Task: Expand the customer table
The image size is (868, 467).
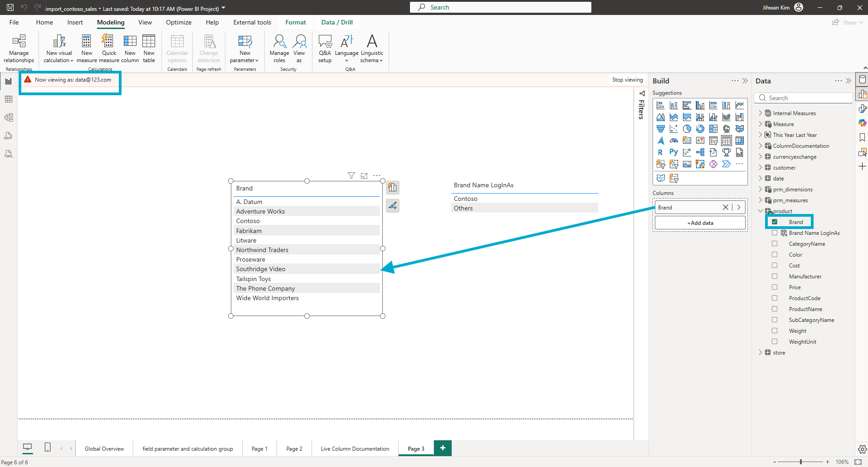Action: coord(761,167)
